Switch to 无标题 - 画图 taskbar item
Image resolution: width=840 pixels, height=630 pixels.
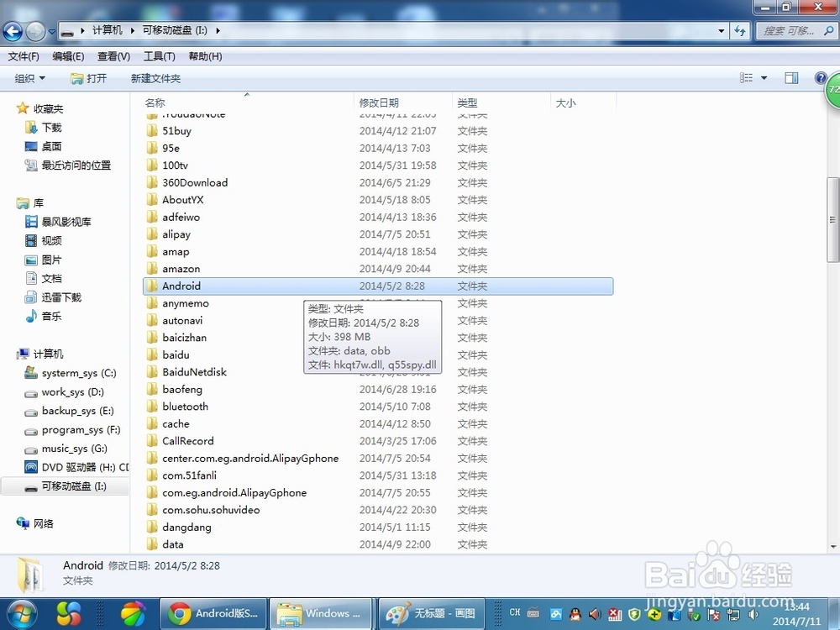click(431, 613)
